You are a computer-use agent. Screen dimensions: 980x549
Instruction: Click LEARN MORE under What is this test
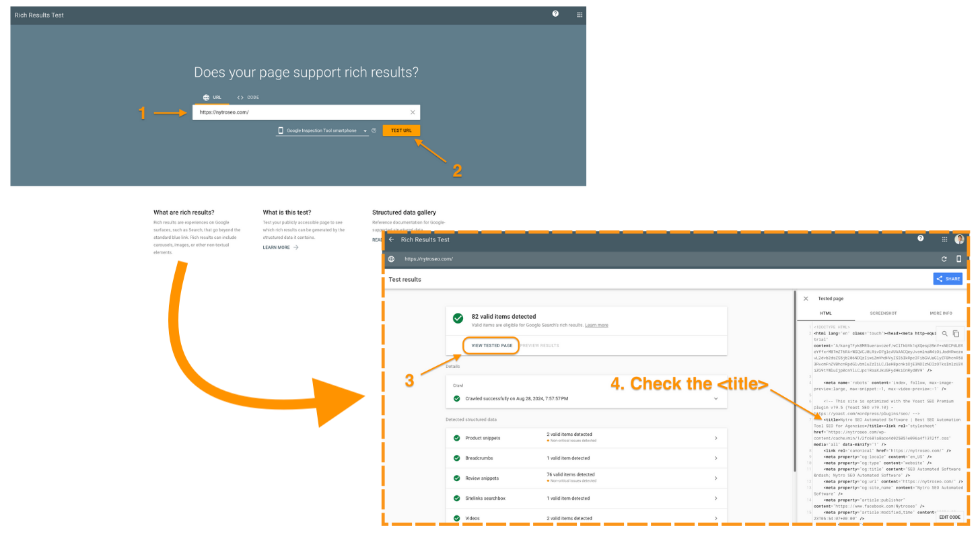pos(281,248)
